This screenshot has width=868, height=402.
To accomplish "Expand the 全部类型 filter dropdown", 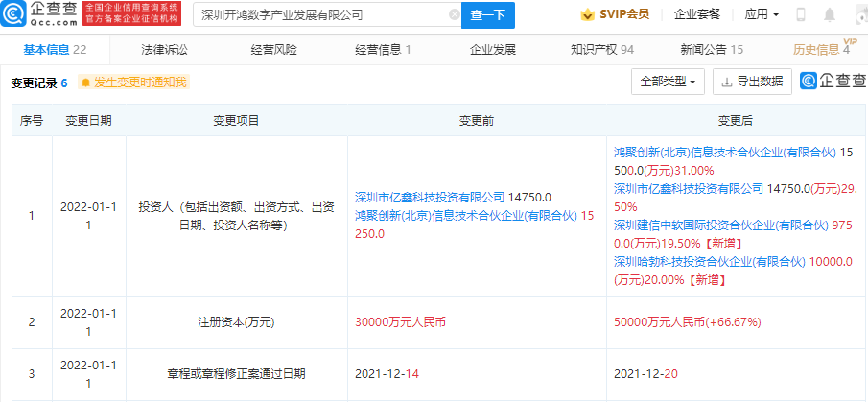I will click(669, 82).
